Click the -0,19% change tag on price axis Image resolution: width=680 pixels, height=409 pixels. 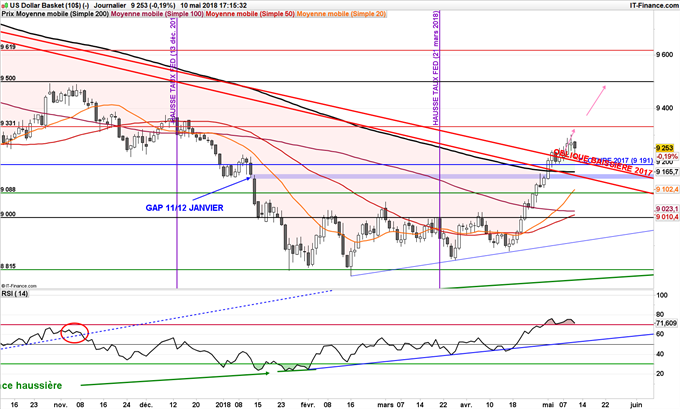point(667,156)
